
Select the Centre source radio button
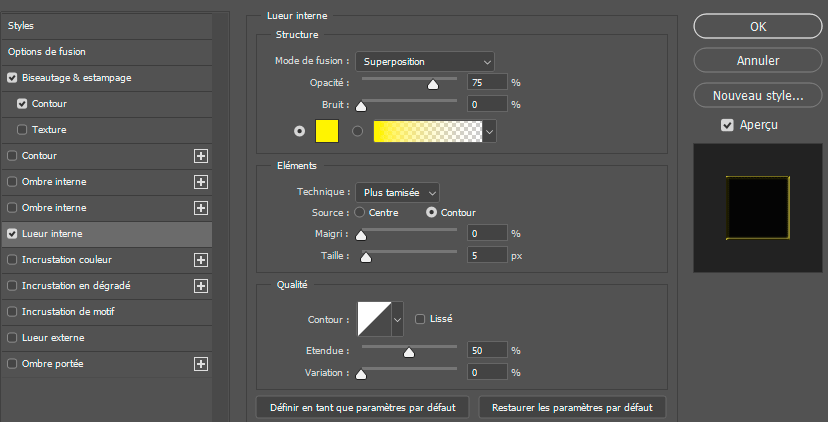pyautogui.click(x=360, y=212)
